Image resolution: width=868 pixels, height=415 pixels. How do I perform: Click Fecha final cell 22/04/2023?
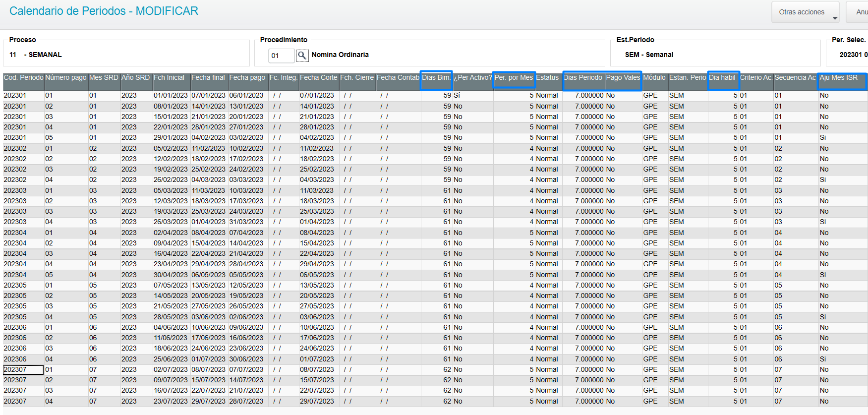pos(208,253)
